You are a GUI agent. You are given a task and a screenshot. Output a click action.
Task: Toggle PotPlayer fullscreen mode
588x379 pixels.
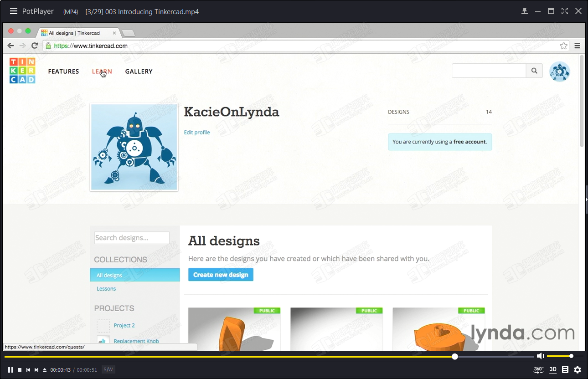[565, 11]
